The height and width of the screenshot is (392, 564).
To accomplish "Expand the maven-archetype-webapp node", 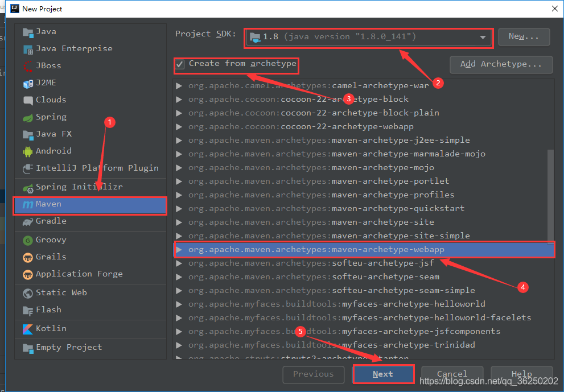I will 179,250.
